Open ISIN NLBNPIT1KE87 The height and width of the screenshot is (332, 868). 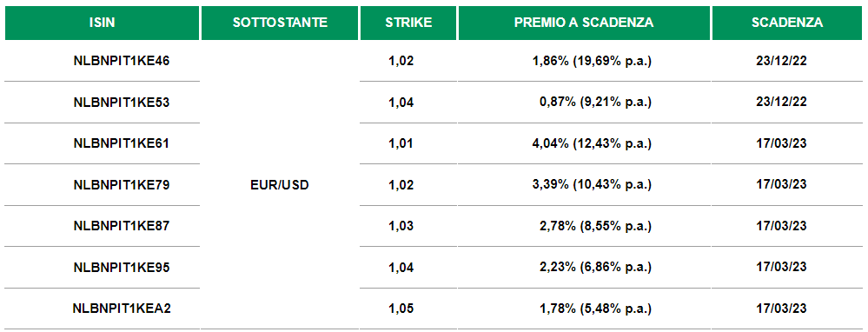[x=122, y=226]
